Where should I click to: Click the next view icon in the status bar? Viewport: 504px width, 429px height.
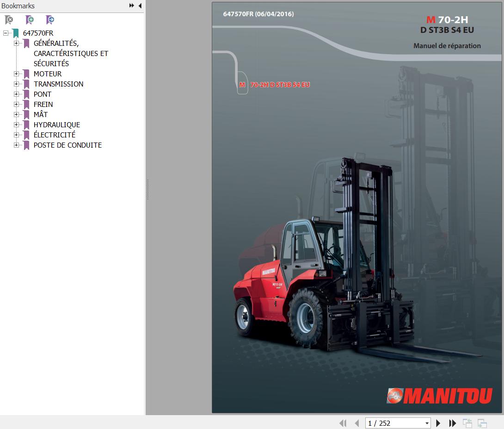[x=482, y=423]
